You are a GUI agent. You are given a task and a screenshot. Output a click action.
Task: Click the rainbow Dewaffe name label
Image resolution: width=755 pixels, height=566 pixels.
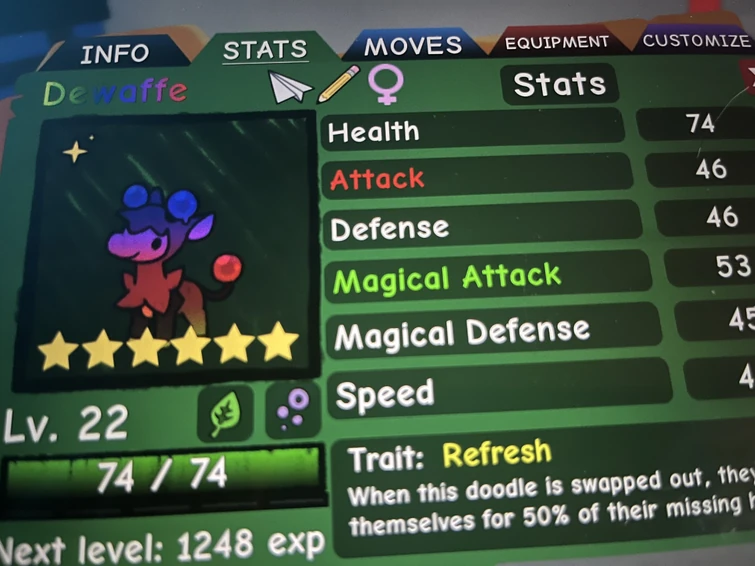[115, 92]
